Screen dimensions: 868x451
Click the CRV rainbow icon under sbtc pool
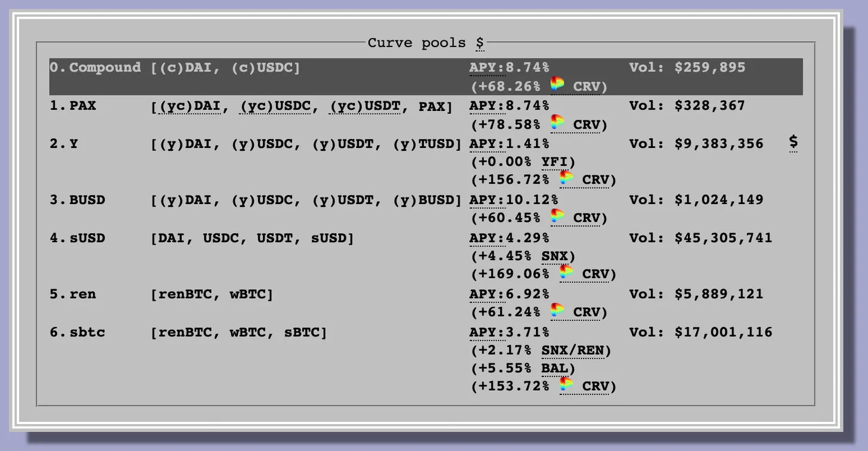click(566, 385)
